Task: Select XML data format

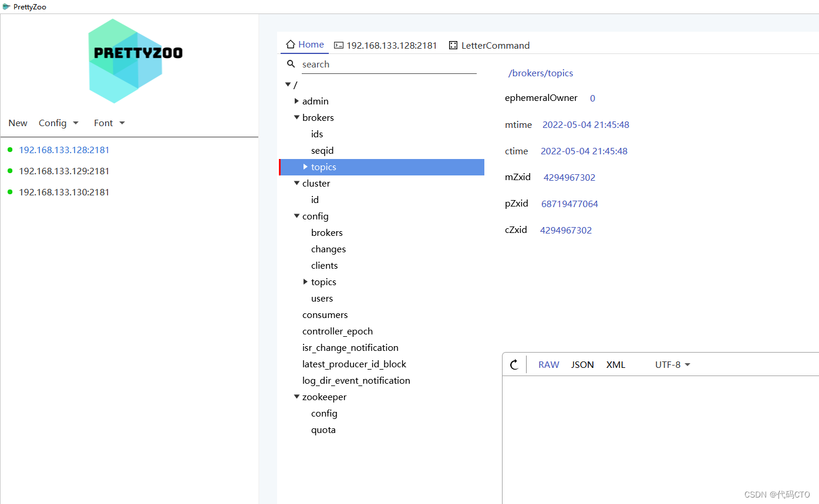Action: click(x=616, y=364)
